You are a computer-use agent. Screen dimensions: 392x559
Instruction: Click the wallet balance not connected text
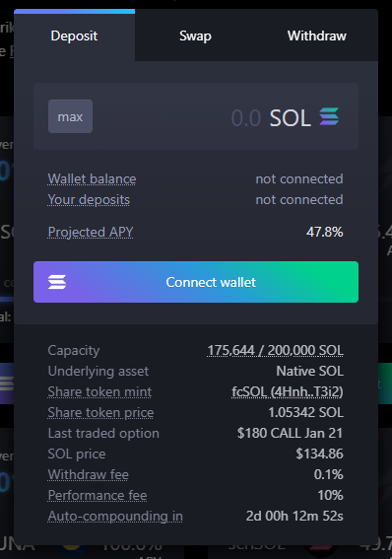coord(299,179)
